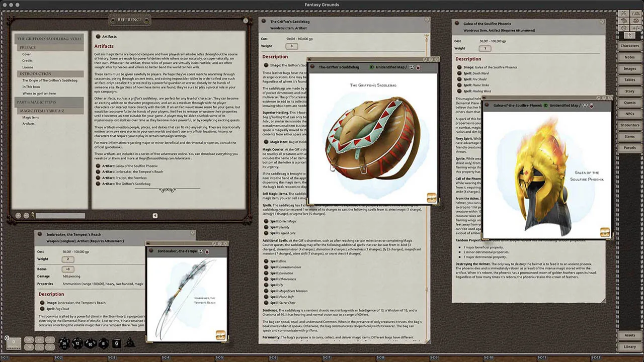This screenshot has width=644, height=362.
Task: Open The Origin of The Griffon's Saddlebag
Action: coord(50,80)
